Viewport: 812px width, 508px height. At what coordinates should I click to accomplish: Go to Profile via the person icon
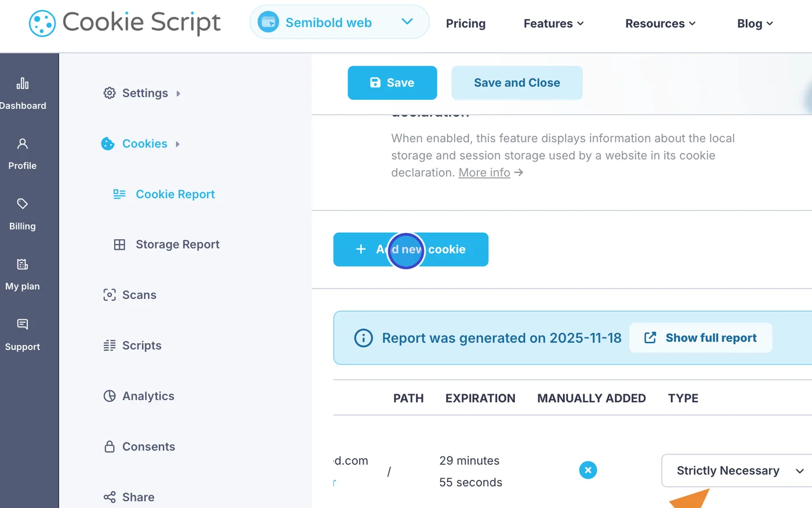click(x=23, y=144)
